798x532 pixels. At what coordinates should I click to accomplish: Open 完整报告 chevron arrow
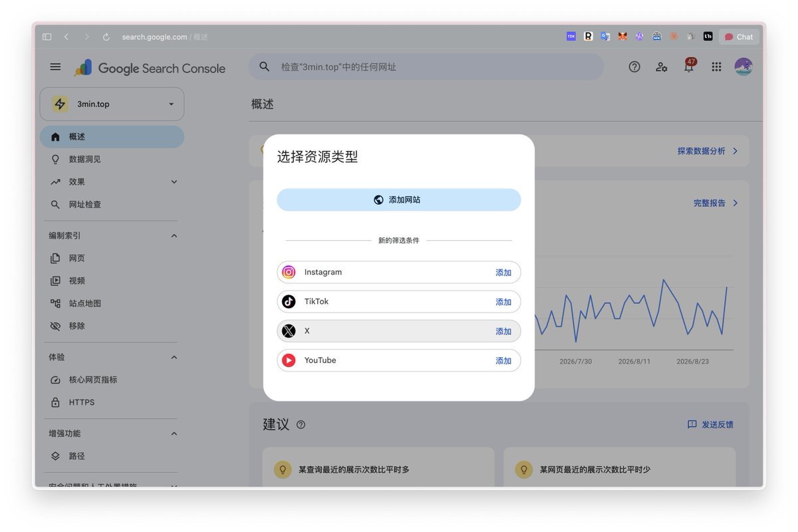[x=735, y=203]
